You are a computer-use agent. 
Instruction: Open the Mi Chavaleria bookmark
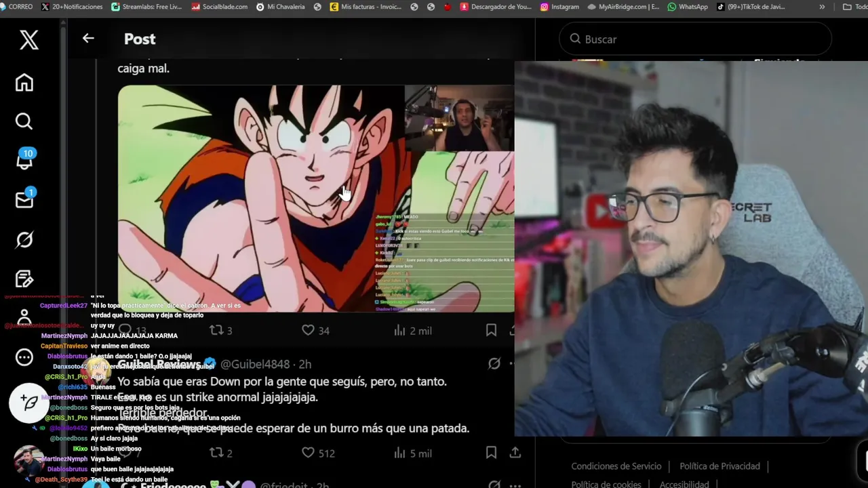[x=280, y=7]
